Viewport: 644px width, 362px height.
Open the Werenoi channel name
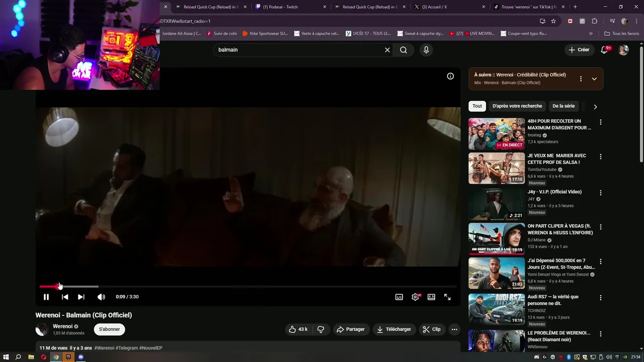click(63, 326)
